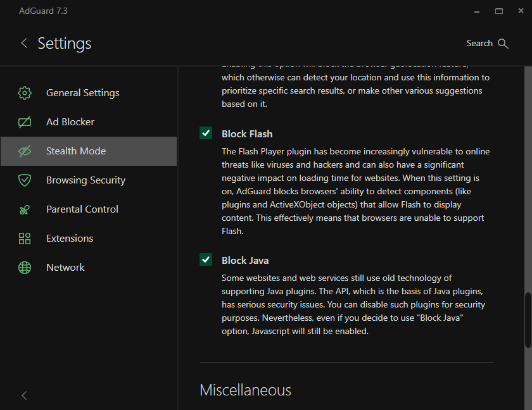Maximize the AdGuard window
Image resolution: width=532 pixels, height=410 pixels.
[x=499, y=11]
